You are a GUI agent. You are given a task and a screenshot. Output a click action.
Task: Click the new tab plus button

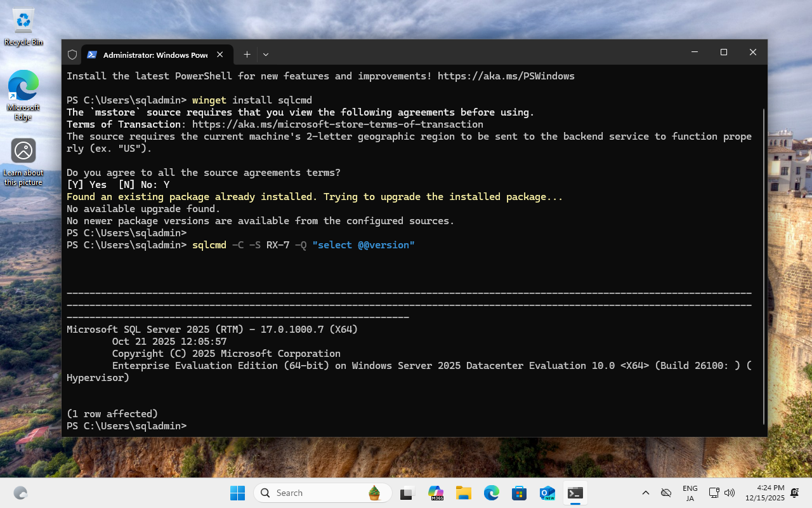pyautogui.click(x=247, y=54)
